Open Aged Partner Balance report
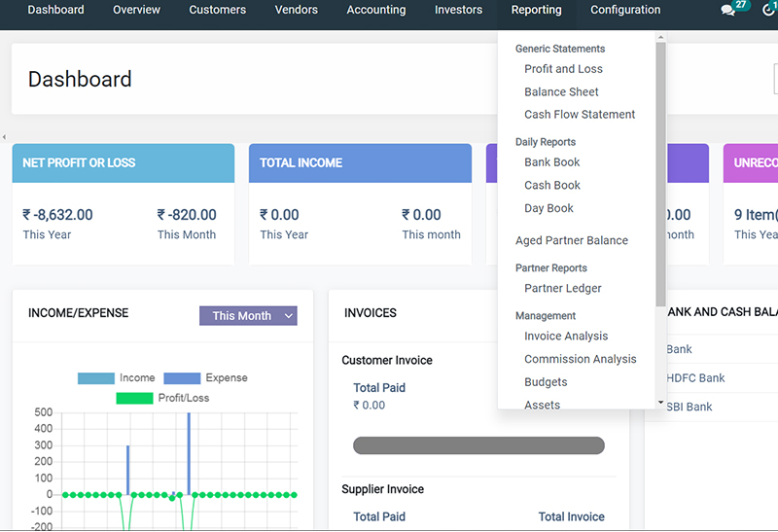Viewport: 778px width, 532px height. [x=572, y=240]
